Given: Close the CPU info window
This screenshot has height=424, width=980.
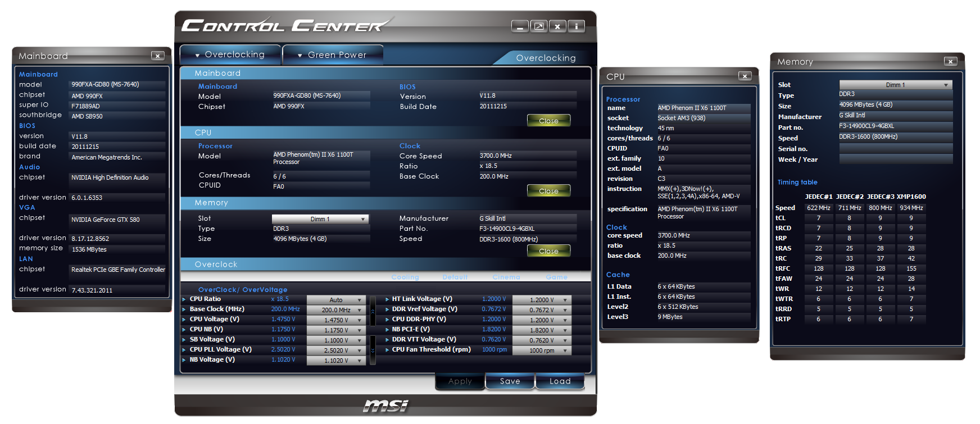Looking at the screenshot, I should (x=745, y=76).
